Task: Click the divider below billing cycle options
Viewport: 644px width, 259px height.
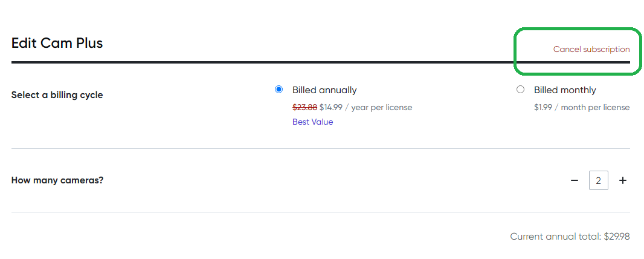Action: point(320,148)
